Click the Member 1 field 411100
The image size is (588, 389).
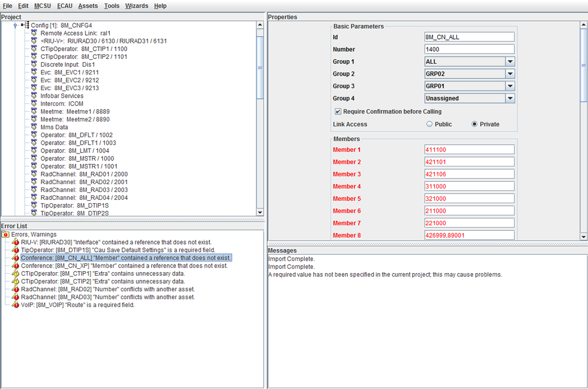[469, 150]
